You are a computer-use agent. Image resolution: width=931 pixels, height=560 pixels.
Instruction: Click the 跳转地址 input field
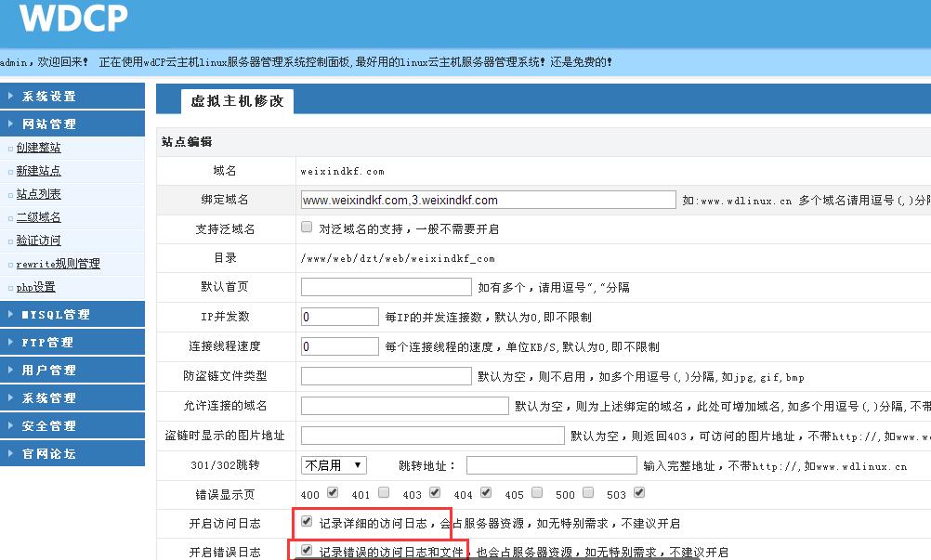pyautogui.click(x=551, y=465)
